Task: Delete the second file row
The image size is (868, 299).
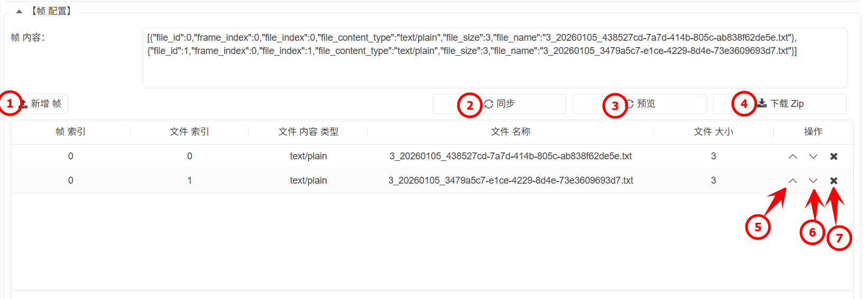Action: pyautogui.click(x=834, y=180)
